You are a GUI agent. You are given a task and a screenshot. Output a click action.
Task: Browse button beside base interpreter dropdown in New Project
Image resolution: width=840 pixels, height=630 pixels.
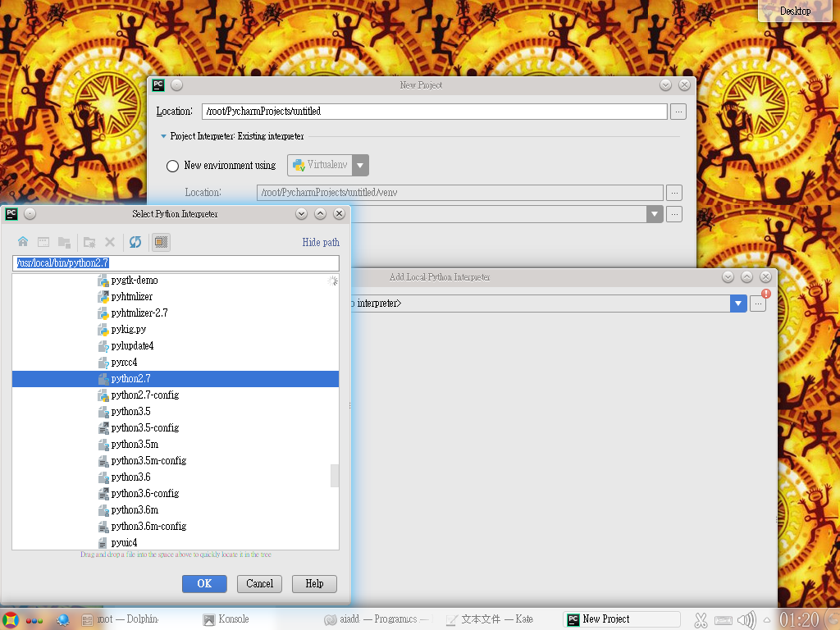674,214
